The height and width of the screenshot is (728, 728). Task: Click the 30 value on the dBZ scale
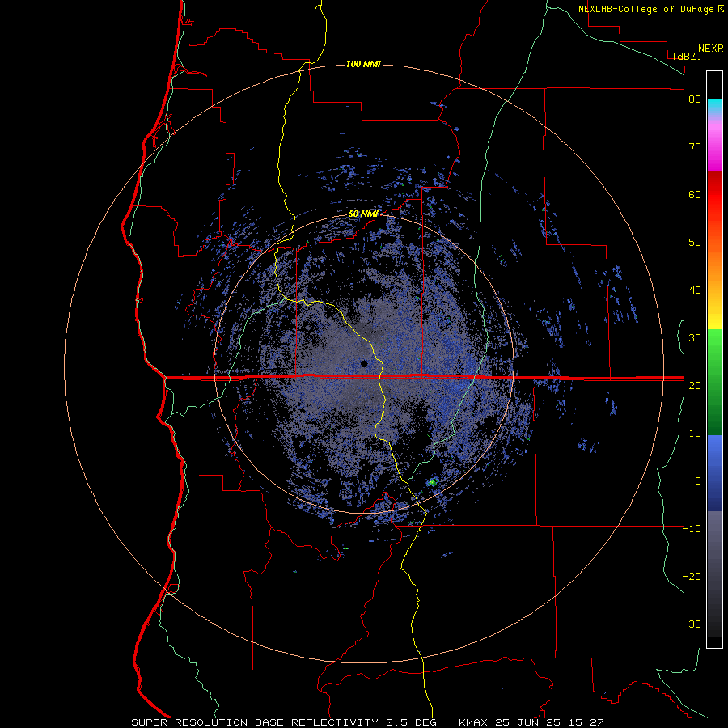click(x=695, y=338)
